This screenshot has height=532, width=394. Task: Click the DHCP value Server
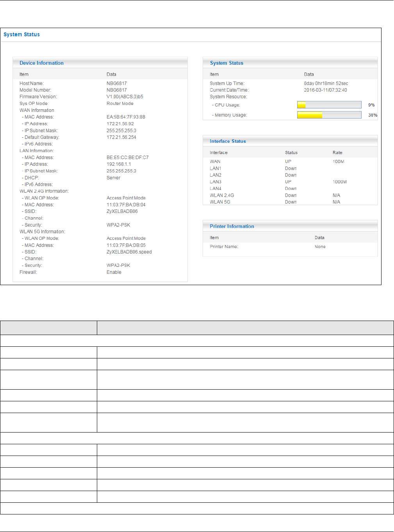click(x=114, y=178)
